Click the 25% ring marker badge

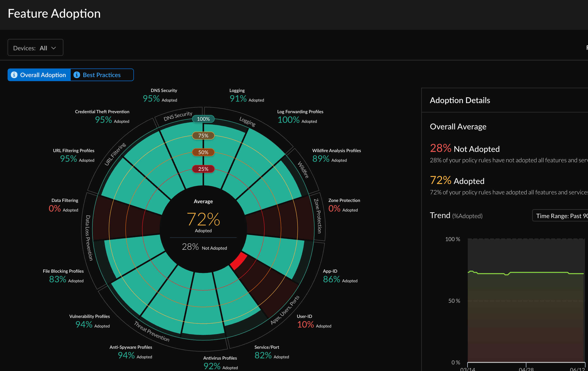click(x=203, y=169)
